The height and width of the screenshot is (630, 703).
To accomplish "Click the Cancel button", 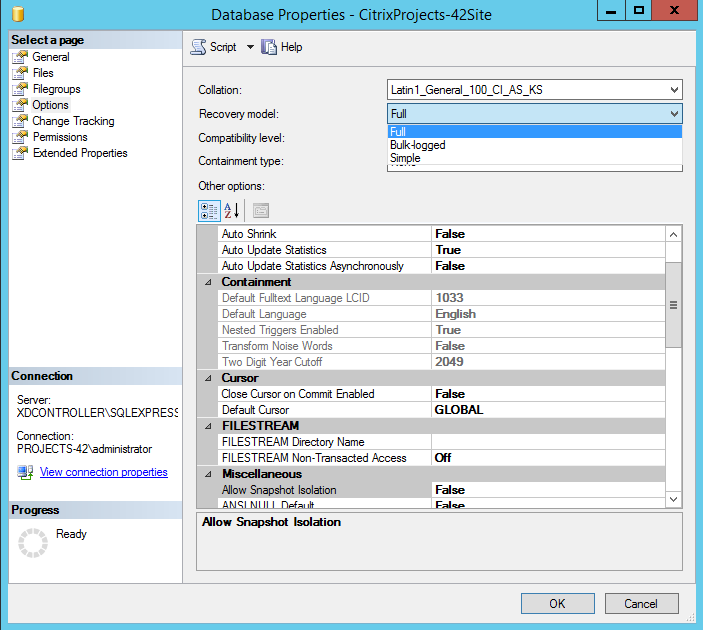I will click(x=641, y=604).
